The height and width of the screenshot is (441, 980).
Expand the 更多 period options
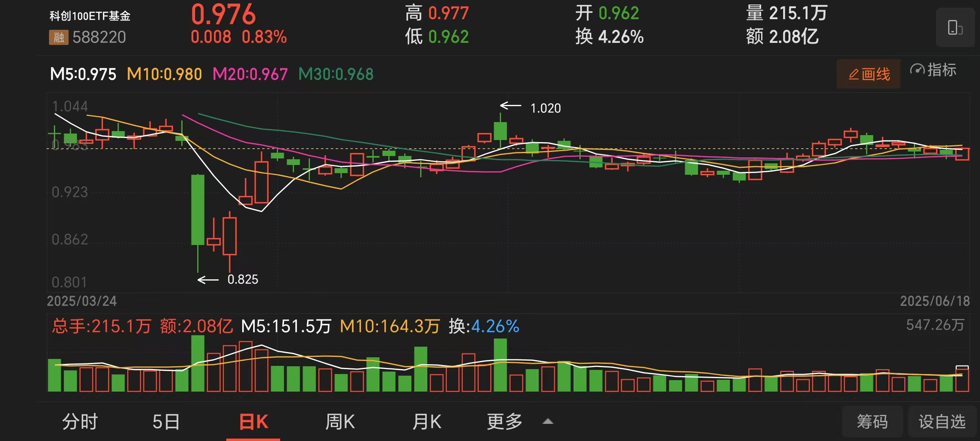(519, 421)
